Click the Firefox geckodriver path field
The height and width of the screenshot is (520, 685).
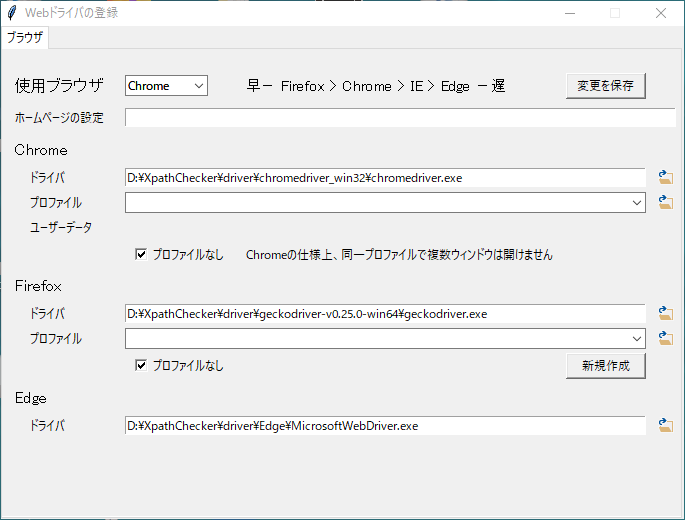pos(385,314)
